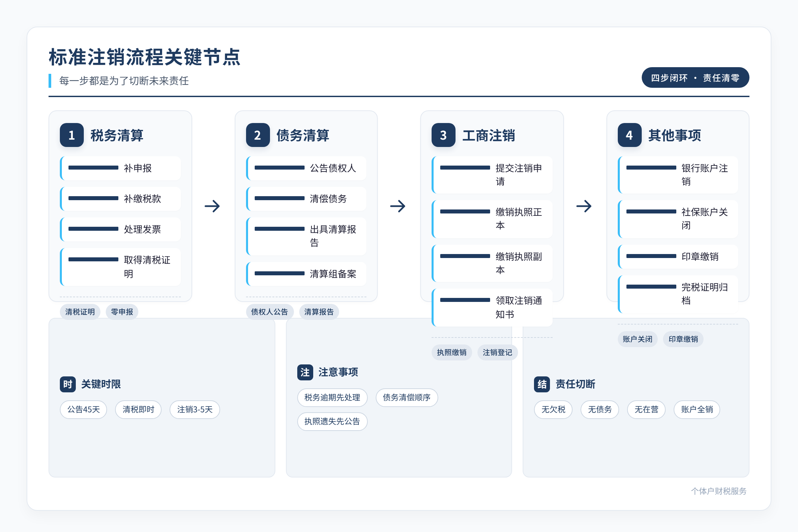
Task: Select the 银行账户注销 step item
Action: click(x=678, y=175)
